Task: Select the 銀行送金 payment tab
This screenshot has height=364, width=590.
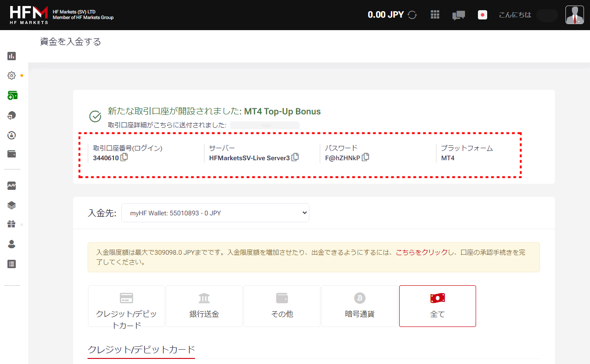Action: 204,306
